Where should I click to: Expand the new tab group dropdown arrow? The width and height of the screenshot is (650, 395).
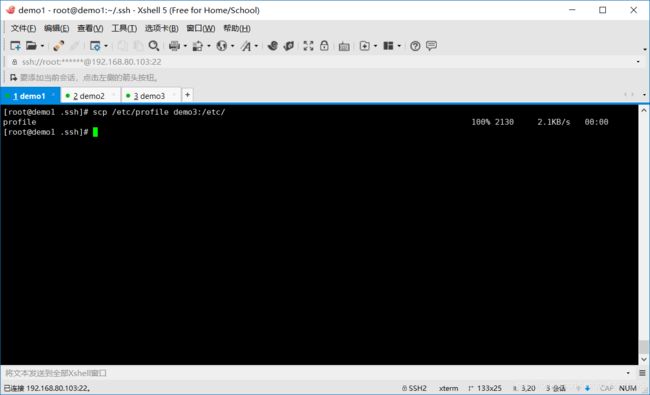tap(376, 46)
